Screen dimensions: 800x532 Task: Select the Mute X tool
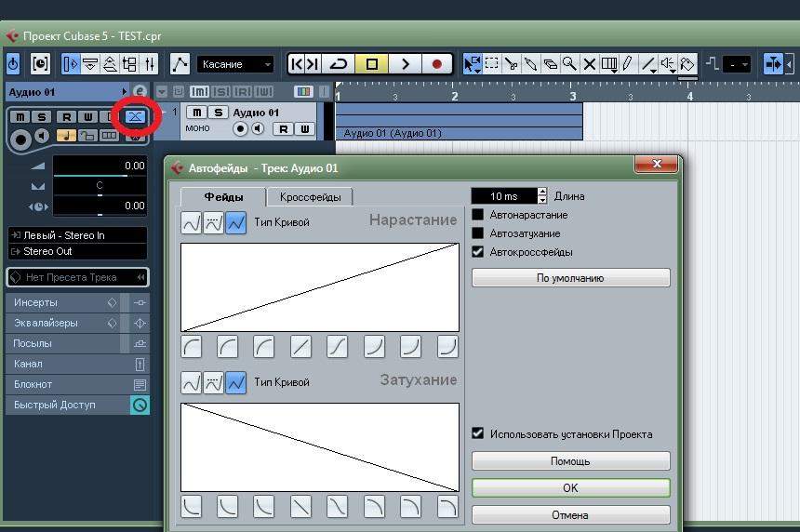[589, 64]
